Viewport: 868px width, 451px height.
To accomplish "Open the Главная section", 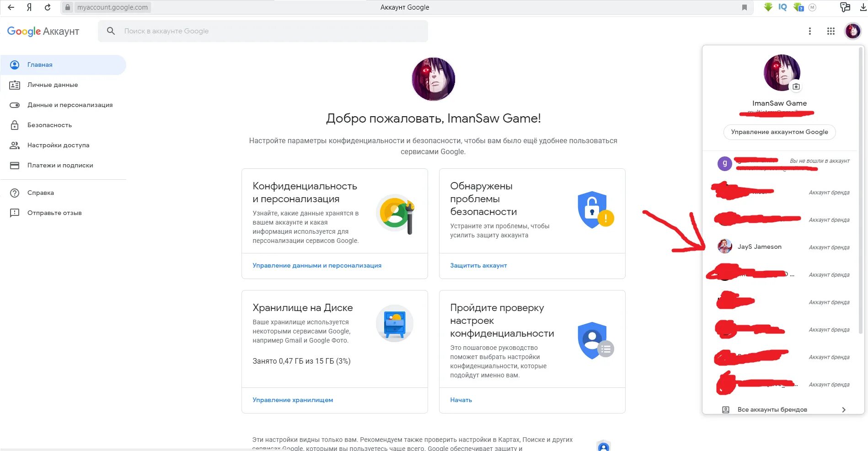I will tap(63, 65).
